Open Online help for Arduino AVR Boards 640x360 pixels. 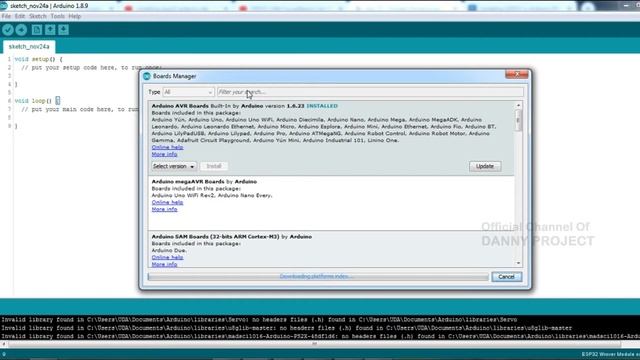(167, 147)
